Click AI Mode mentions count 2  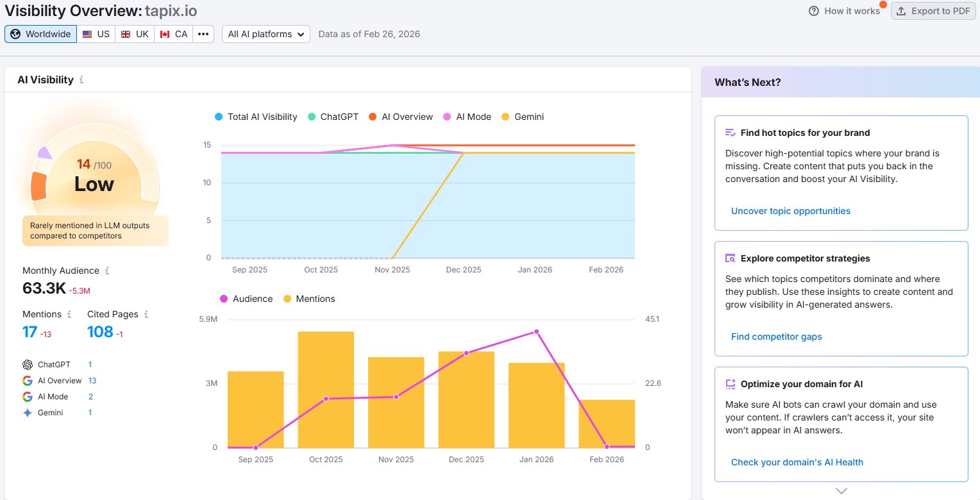click(90, 397)
